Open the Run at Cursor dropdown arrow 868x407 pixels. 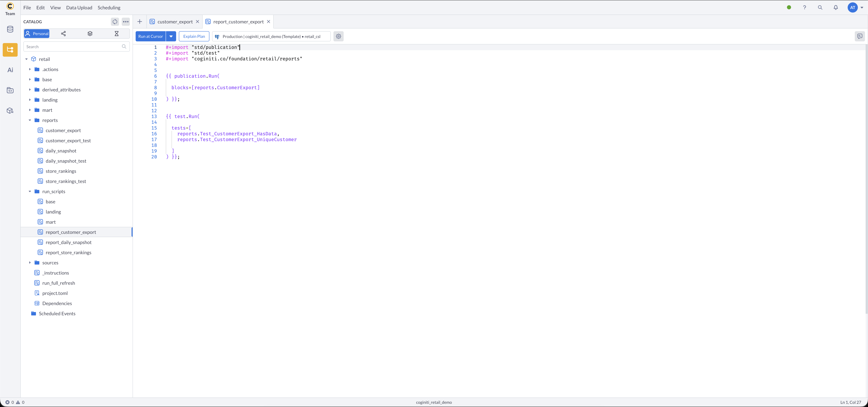coord(171,36)
